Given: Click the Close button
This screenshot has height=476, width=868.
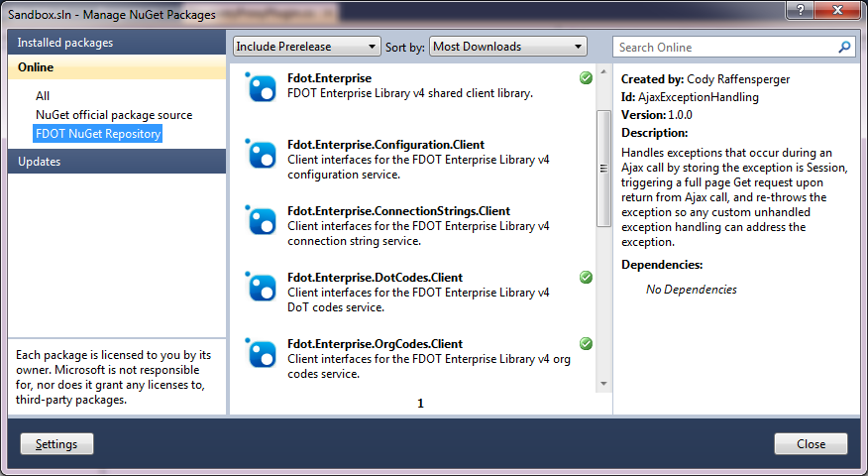Looking at the screenshot, I should click(x=811, y=444).
